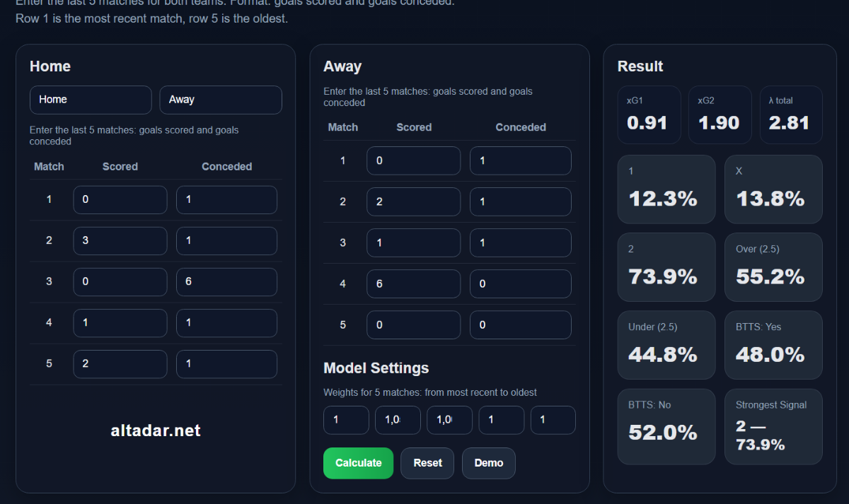Click the Strongest Signal result card
This screenshot has height=504, width=849.
point(773,426)
